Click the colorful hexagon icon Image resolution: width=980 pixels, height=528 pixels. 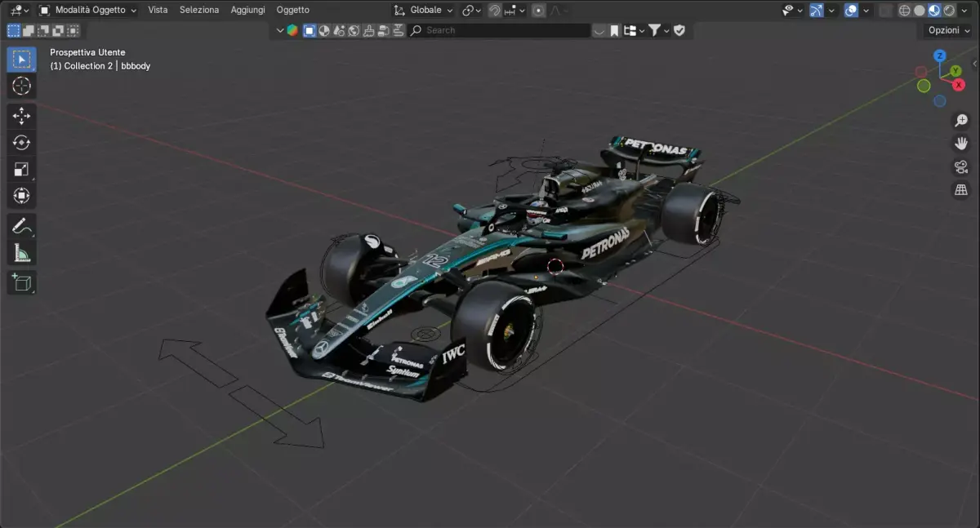tap(292, 30)
